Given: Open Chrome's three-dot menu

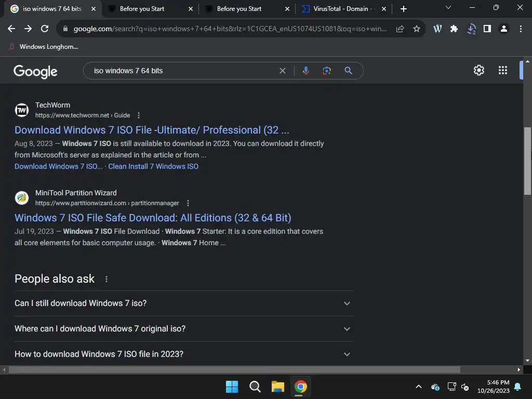Looking at the screenshot, I should (521, 29).
